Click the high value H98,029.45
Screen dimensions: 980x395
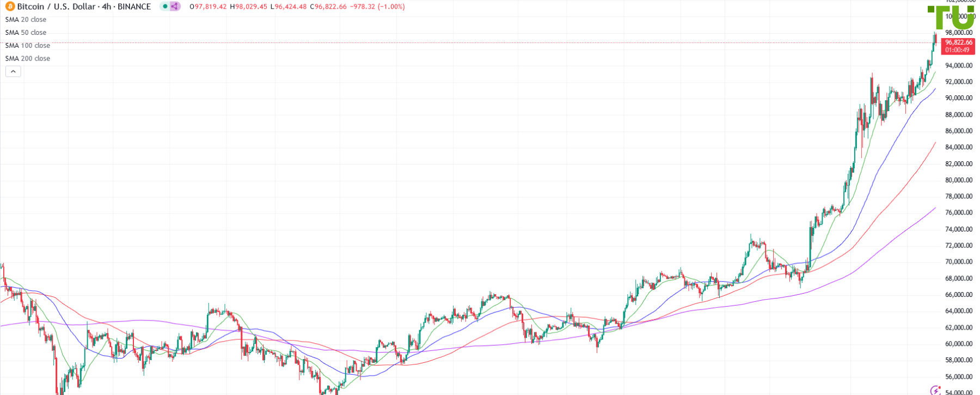[x=248, y=7]
